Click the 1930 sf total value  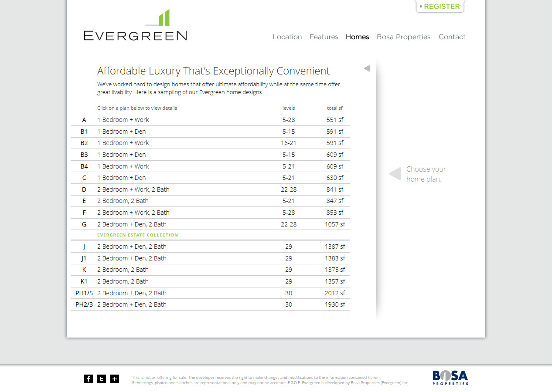coord(335,304)
